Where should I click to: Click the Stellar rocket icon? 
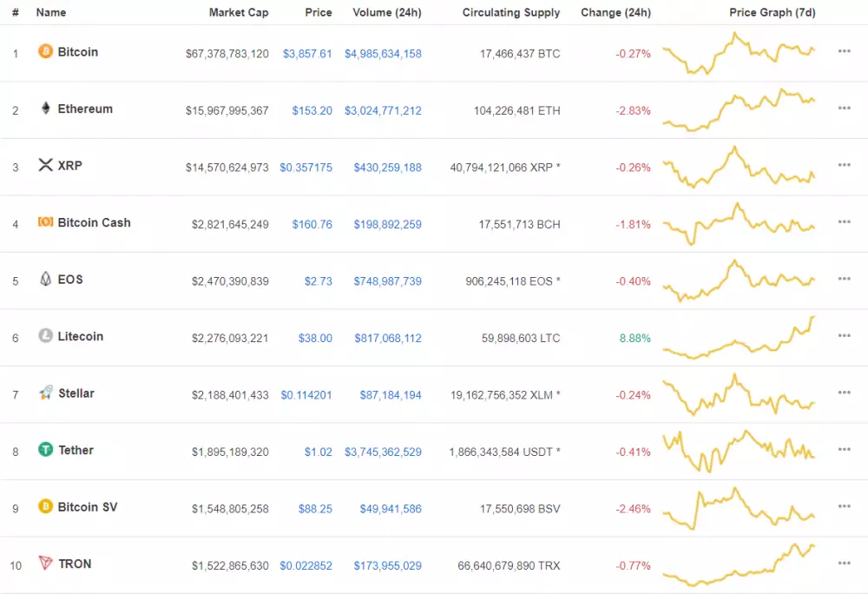(x=44, y=393)
